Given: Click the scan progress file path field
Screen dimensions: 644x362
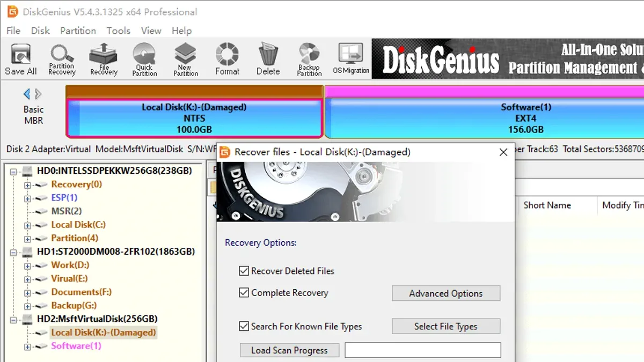Looking at the screenshot, I should tap(423, 350).
